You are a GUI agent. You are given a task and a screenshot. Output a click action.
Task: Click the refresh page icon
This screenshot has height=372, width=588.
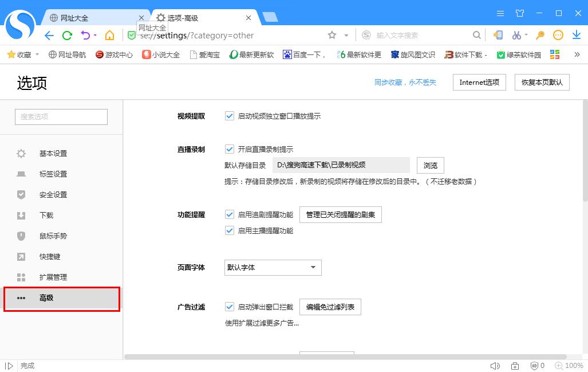(67, 35)
